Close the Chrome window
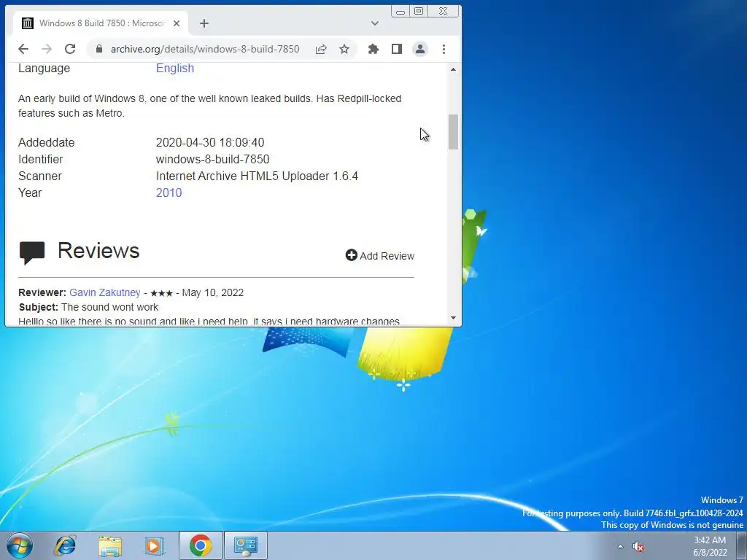The image size is (747, 560). tap(443, 12)
